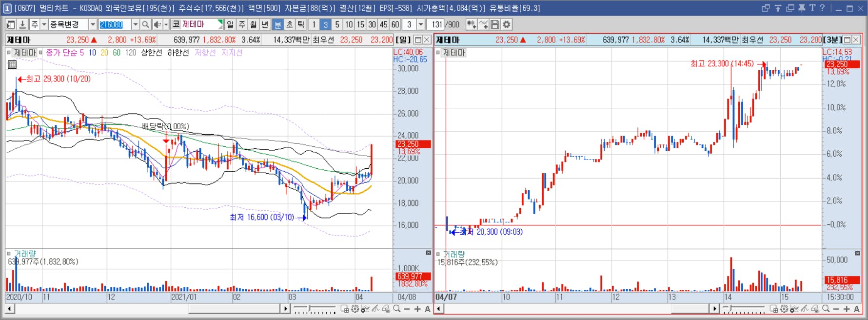Click the stock search magnifier icon

145,24
